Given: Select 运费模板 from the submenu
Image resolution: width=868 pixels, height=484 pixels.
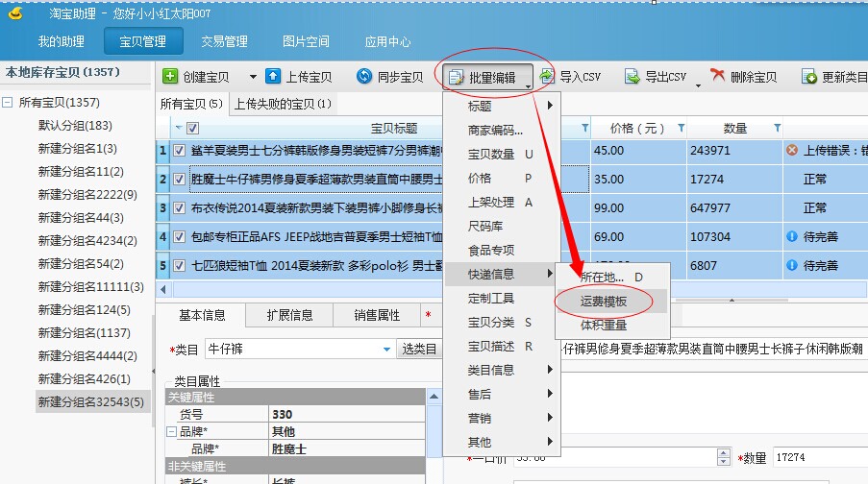Looking at the screenshot, I should click(x=604, y=301).
